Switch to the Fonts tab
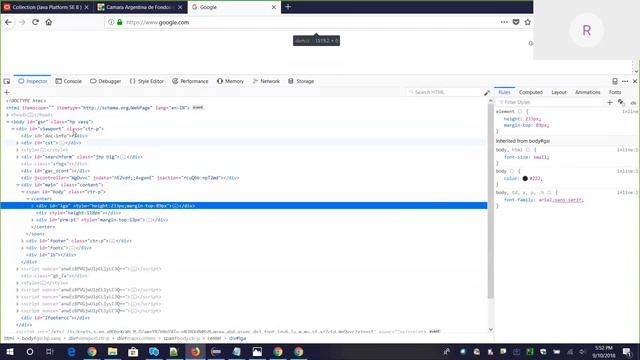The image size is (640, 360). tap(615, 92)
